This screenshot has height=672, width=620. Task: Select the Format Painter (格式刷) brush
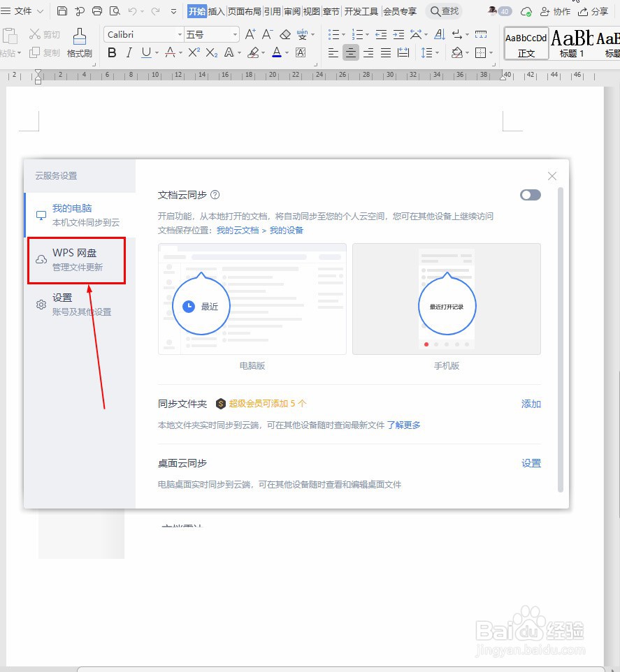point(79,43)
